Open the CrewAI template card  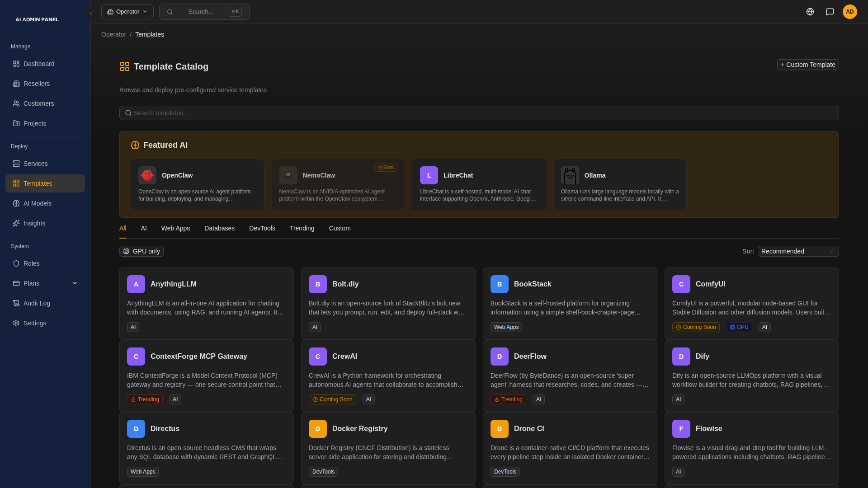[x=388, y=376]
